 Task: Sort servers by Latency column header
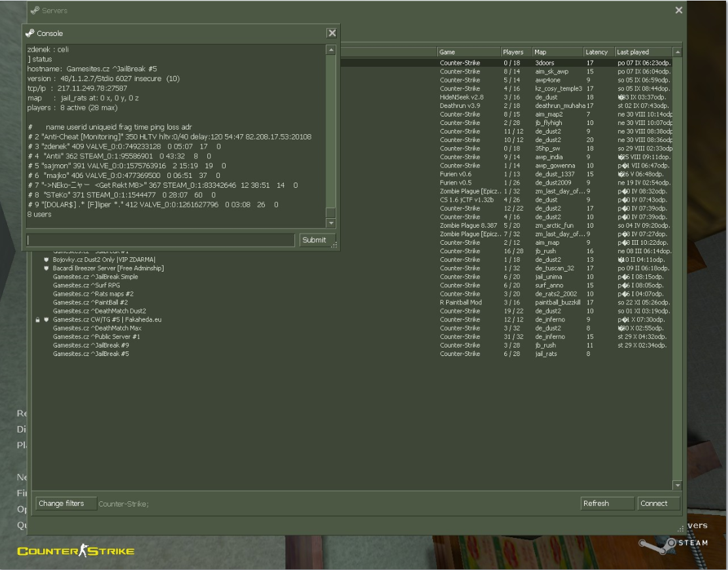point(598,52)
